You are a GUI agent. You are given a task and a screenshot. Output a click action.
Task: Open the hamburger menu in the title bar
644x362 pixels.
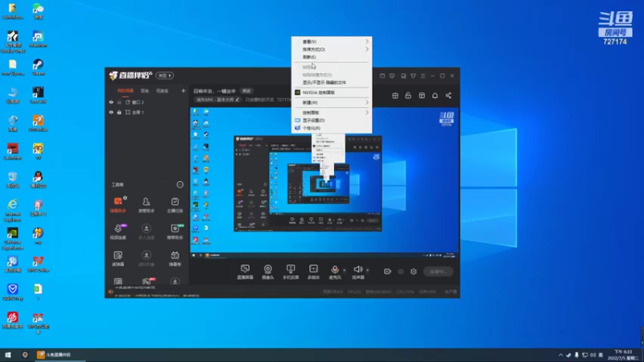(423, 76)
